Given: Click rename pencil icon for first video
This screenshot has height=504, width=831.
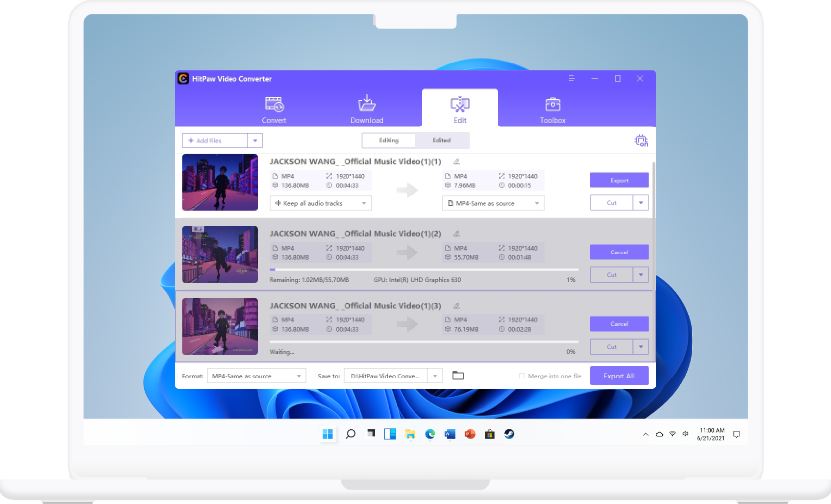Looking at the screenshot, I should pos(456,162).
